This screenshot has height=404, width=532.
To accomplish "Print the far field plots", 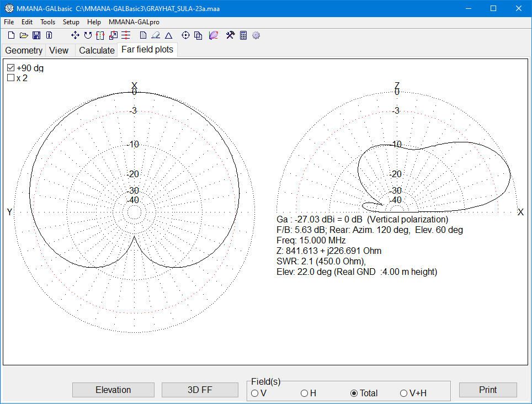I will click(488, 390).
